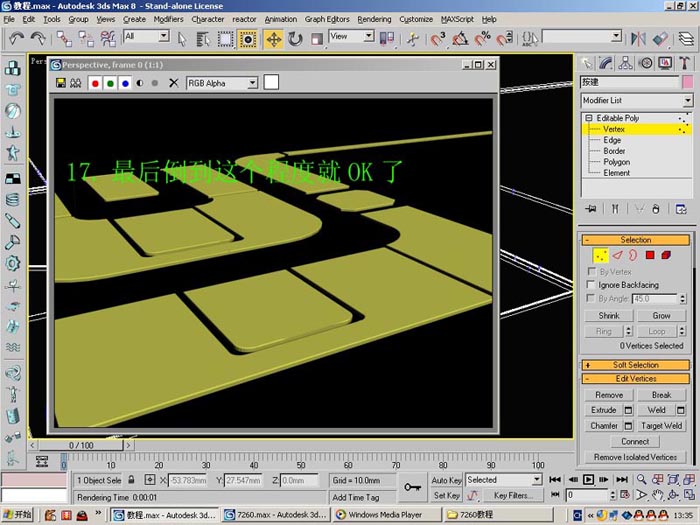Screen dimensions: 700x525
Task: Click the pink object color swatch
Action: [688, 83]
